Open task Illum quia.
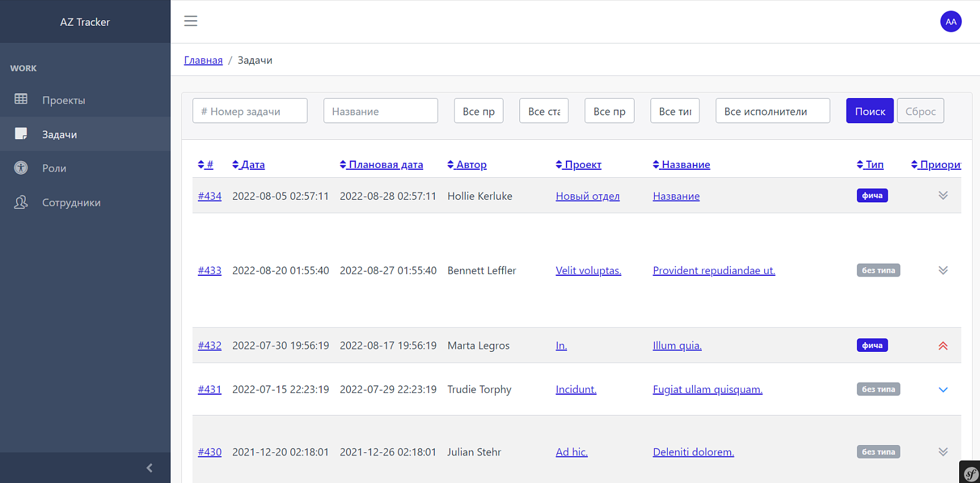The height and width of the screenshot is (483, 980). (677, 346)
